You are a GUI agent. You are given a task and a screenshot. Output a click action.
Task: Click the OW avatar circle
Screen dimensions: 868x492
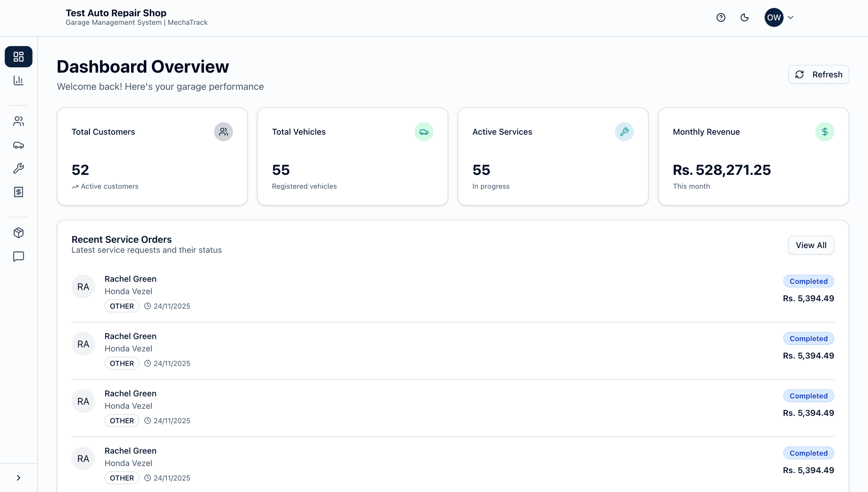774,17
